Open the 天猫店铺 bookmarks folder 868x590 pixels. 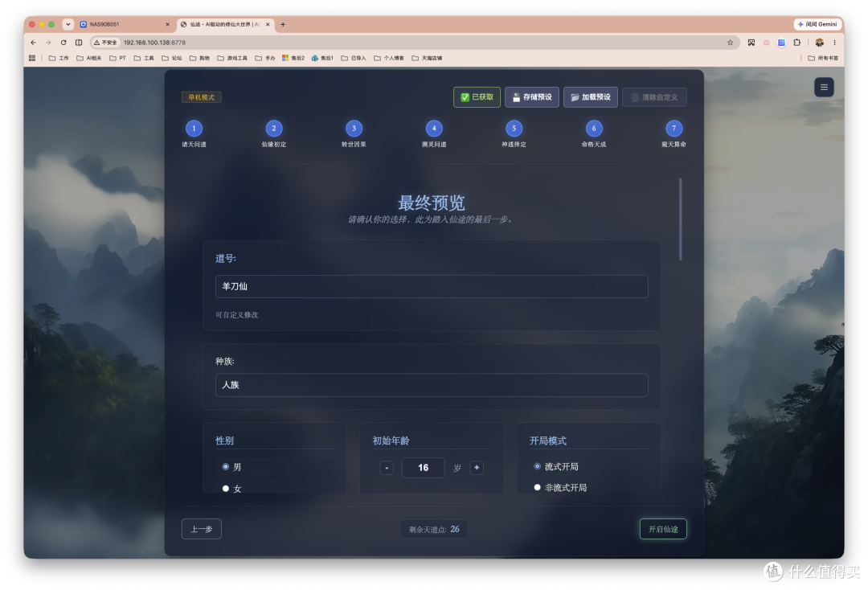427,58
